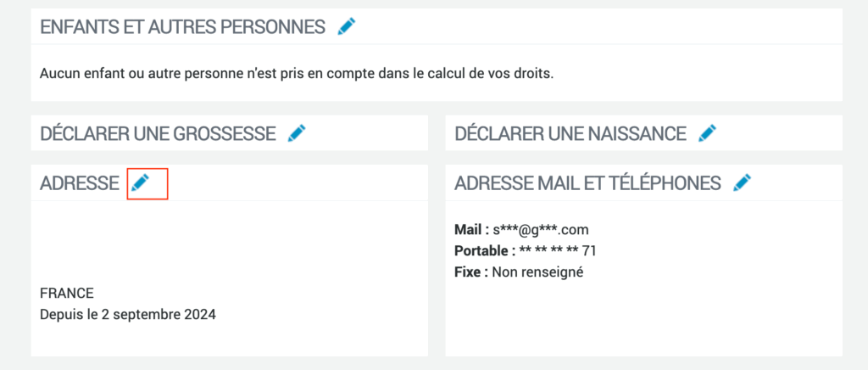This screenshot has height=370, width=868.
Task: Edit the Adresse via its pencil icon
Action: click(x=140, y=182)
